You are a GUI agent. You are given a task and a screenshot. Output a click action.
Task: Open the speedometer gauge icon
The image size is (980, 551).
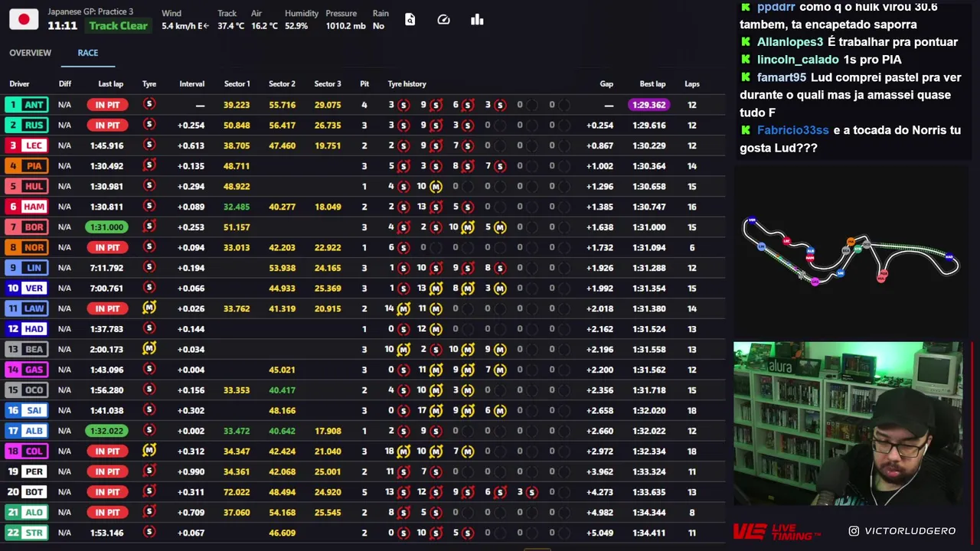coord(443,20)
